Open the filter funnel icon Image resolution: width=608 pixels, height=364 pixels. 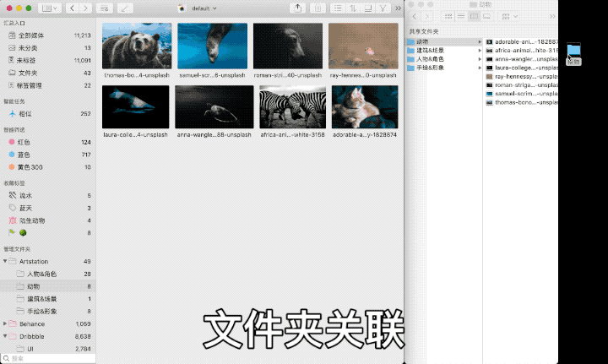pos(383,8)
